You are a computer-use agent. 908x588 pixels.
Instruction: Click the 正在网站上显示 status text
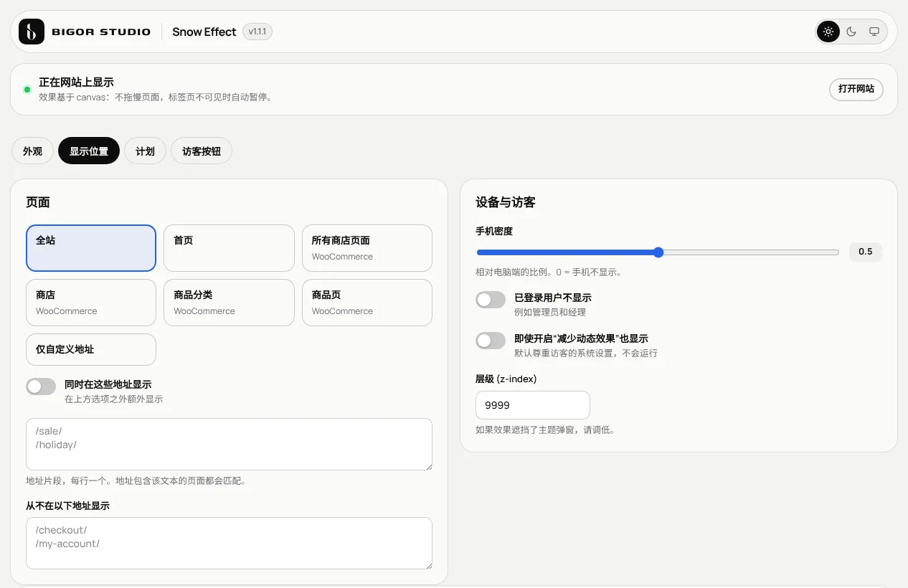76,82
